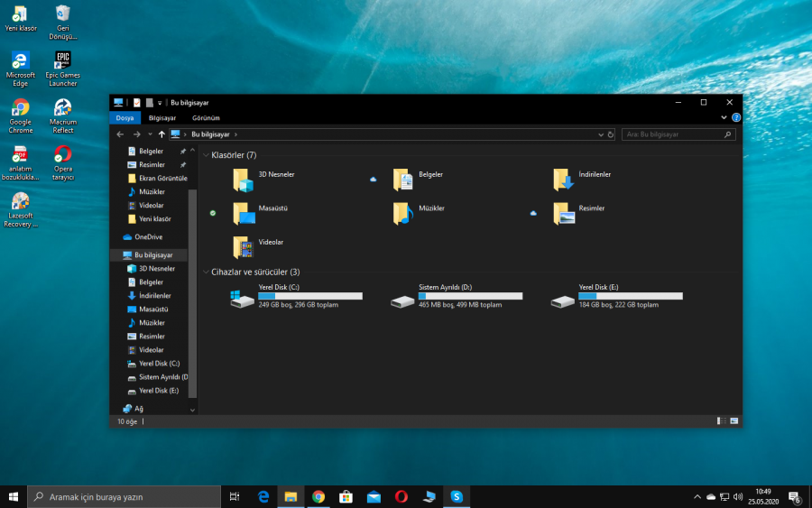The width and height of the screenshot is (812, 508).
Task: Expand the ribbon with the chevron arrow
Action: [724, 117]
